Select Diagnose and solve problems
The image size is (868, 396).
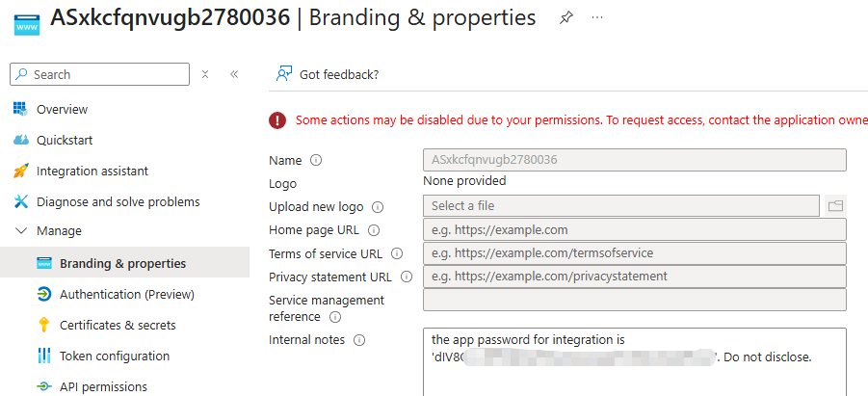118,202
